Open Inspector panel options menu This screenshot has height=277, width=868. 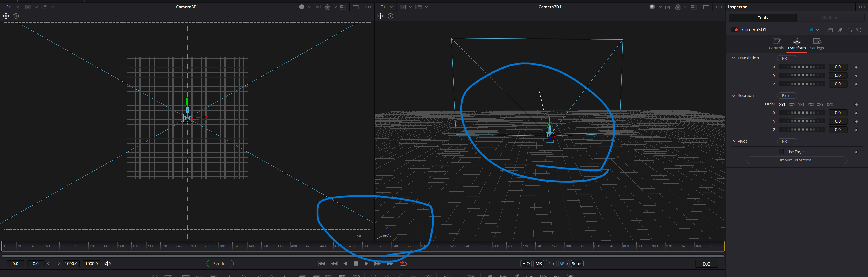coord(862,7)
